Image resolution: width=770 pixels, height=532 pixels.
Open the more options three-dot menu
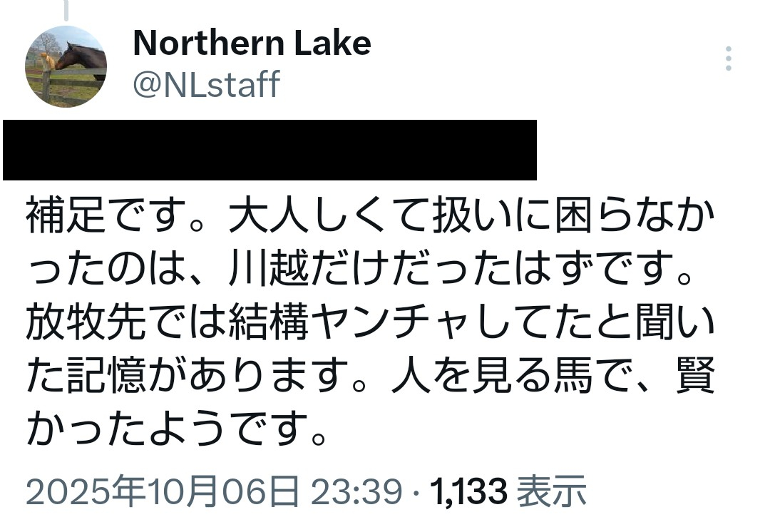[728, 58]
